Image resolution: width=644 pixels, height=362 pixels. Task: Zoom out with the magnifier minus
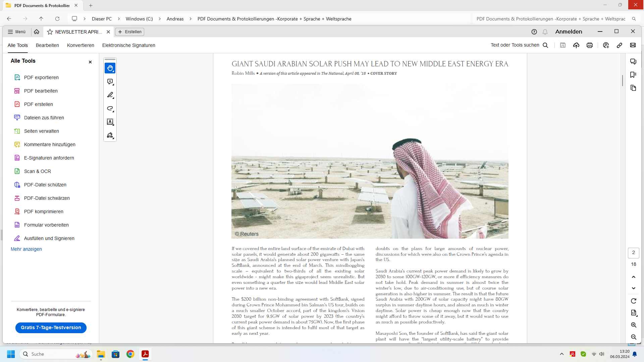coord(634,337)
